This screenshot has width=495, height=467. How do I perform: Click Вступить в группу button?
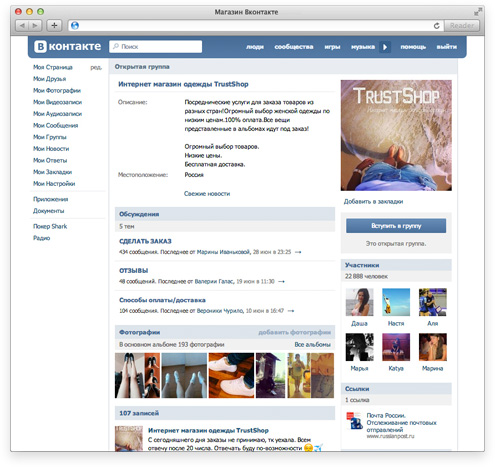(396, 226)
